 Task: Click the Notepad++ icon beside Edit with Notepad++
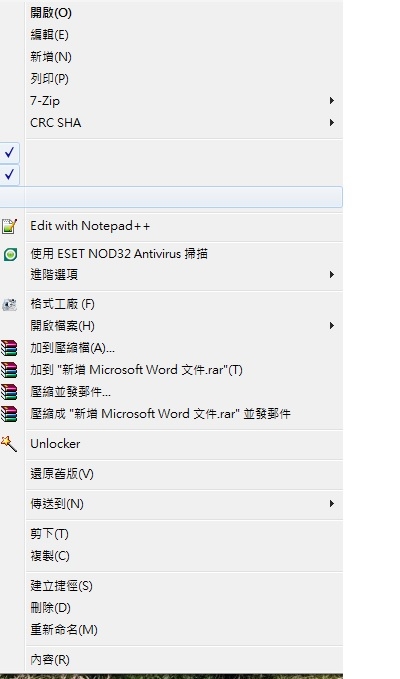[x=9, y=226]
